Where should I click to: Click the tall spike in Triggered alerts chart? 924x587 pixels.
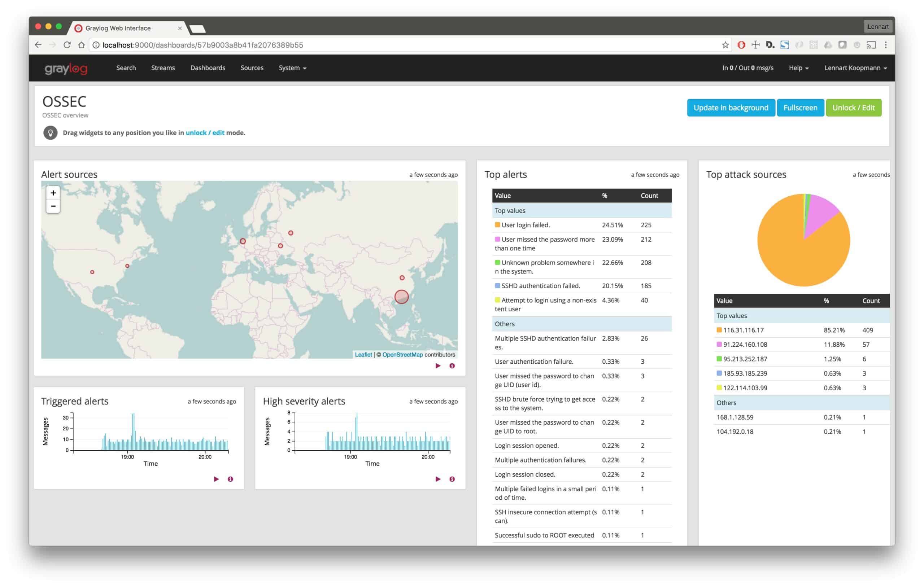pyautogui.click(x=134, y=432)
